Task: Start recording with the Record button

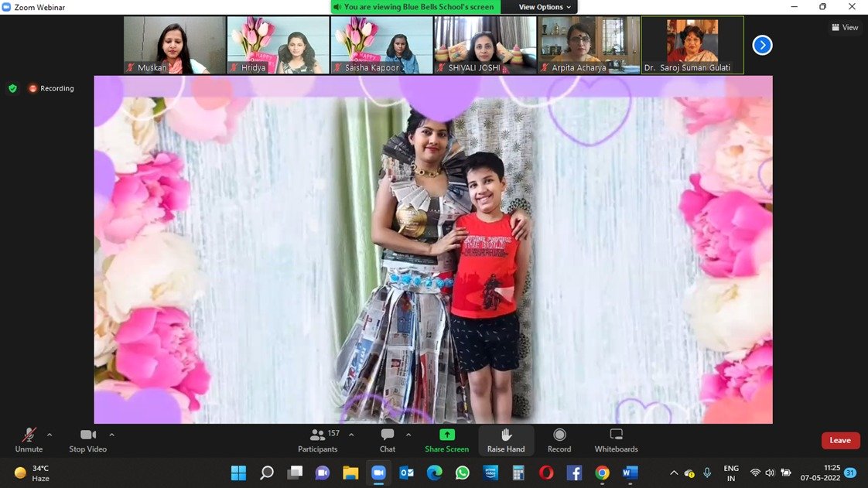Action: coord(559,440)
